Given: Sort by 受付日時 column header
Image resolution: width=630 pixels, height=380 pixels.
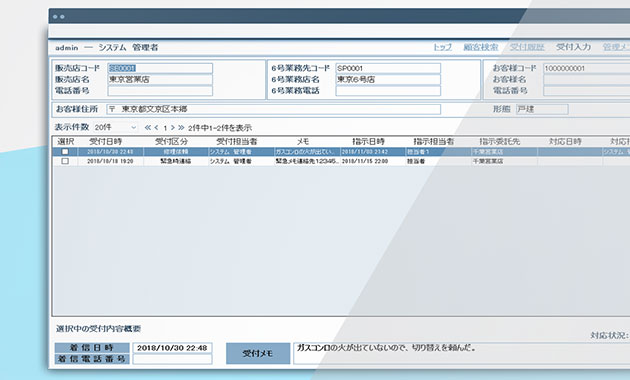Looking at the screenshot, I should click(106, 142).
